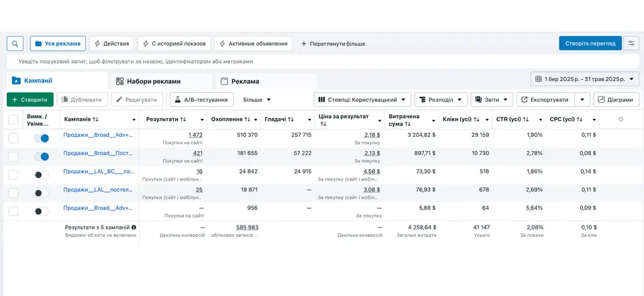Sort by the Результати column arrows

pos(183,119)
